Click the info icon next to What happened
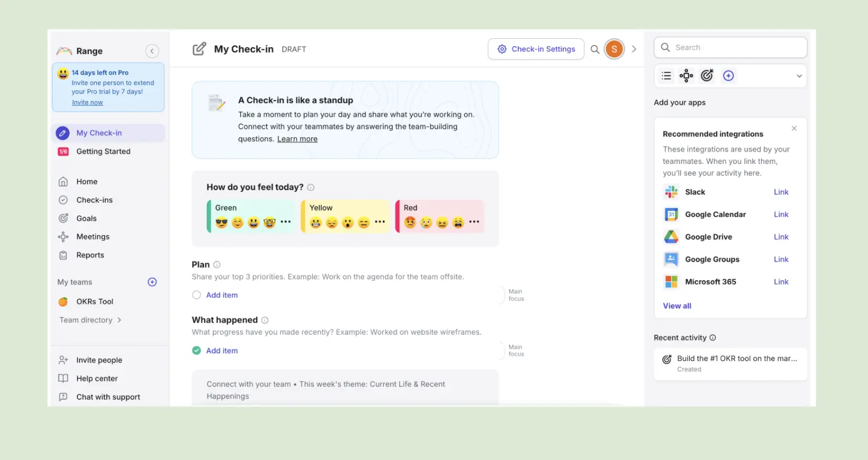 click(265, 320)
